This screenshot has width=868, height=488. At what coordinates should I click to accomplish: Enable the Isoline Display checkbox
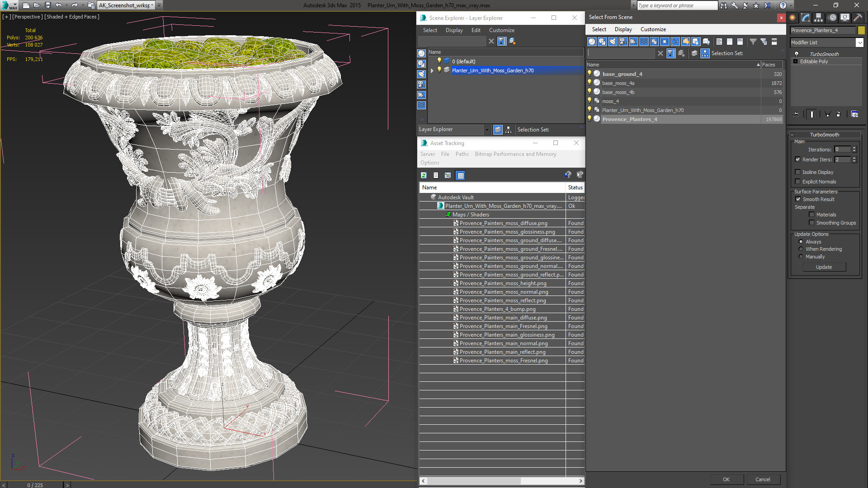point(798,172)
